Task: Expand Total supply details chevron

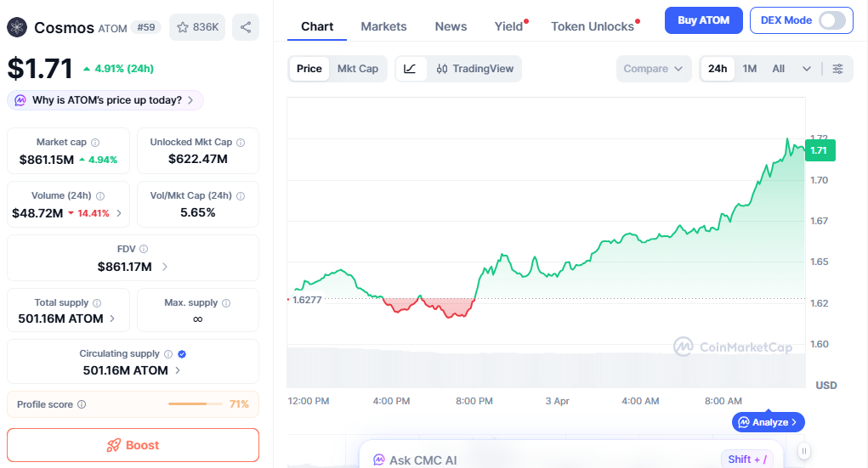Action: pos(112,319)
